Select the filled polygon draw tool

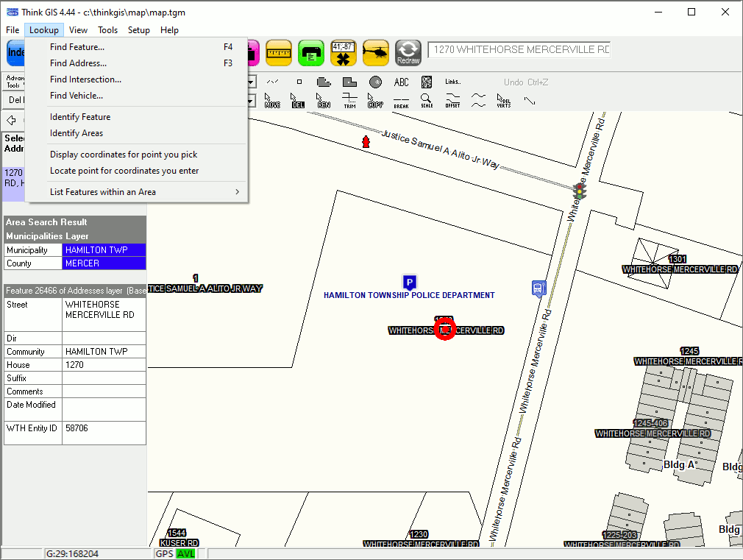324,82
